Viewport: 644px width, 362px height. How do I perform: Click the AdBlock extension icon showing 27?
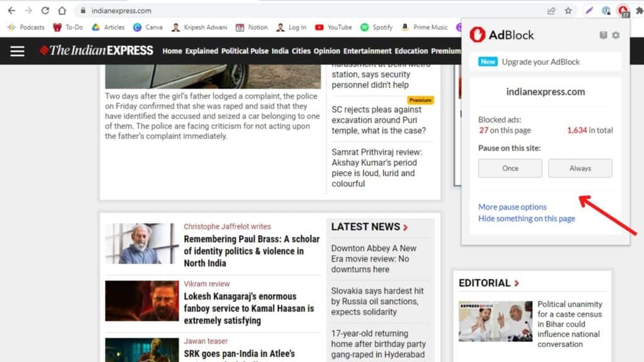(623, 11)
